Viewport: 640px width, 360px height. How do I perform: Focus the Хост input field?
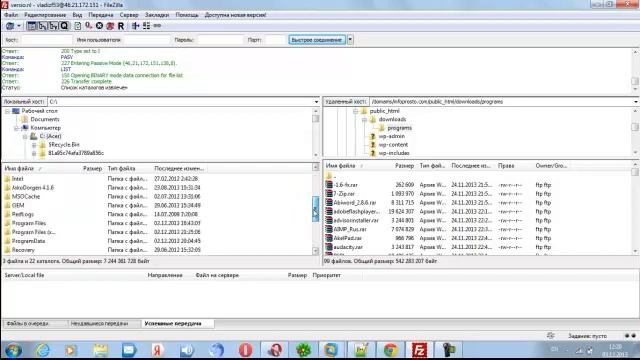point(47,40)
